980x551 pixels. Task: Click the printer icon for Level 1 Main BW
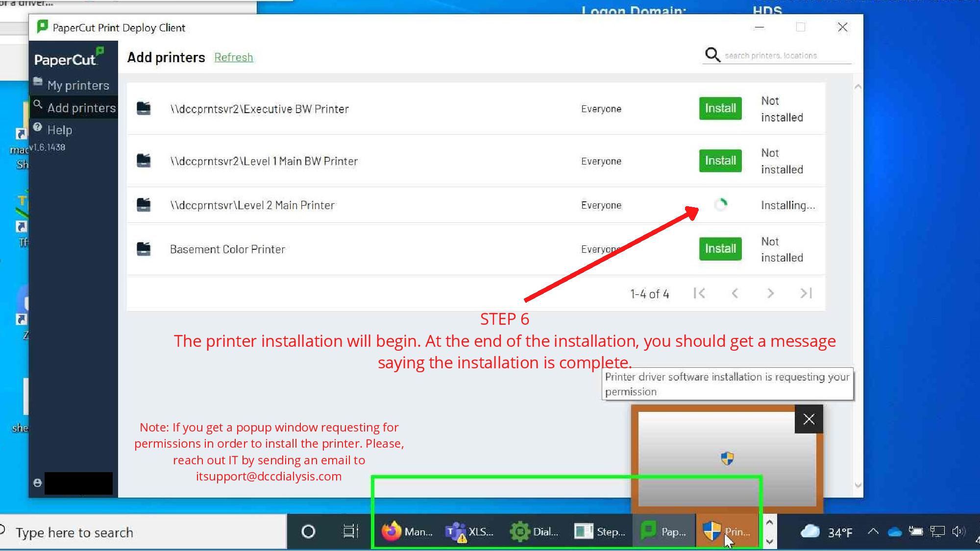click(144, 161)
